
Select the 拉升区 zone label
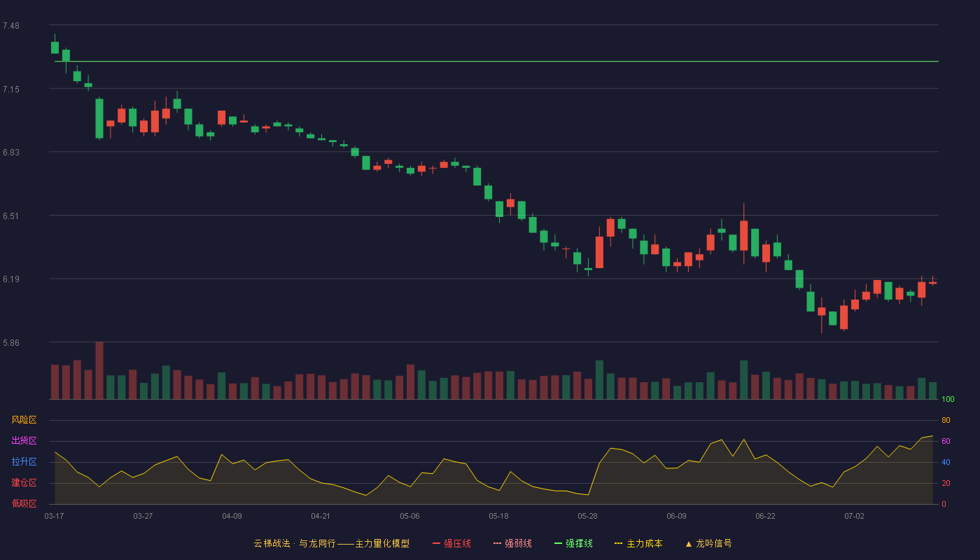click(x=24, y=462)
